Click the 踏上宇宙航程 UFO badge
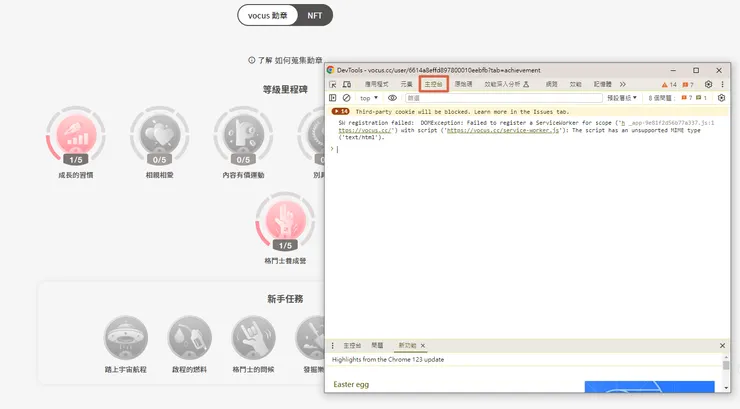Screen dimensions: 740x409 [x=126, y=338]
